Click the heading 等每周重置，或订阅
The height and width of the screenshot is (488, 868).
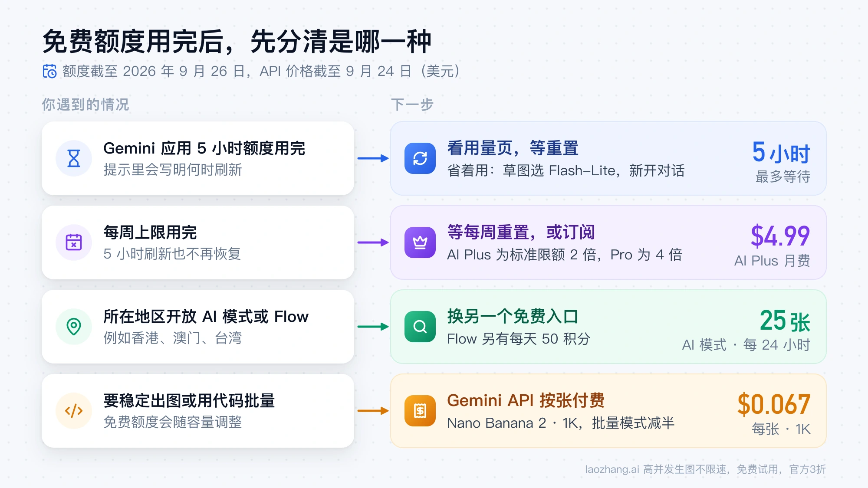(x=521, y=233)
